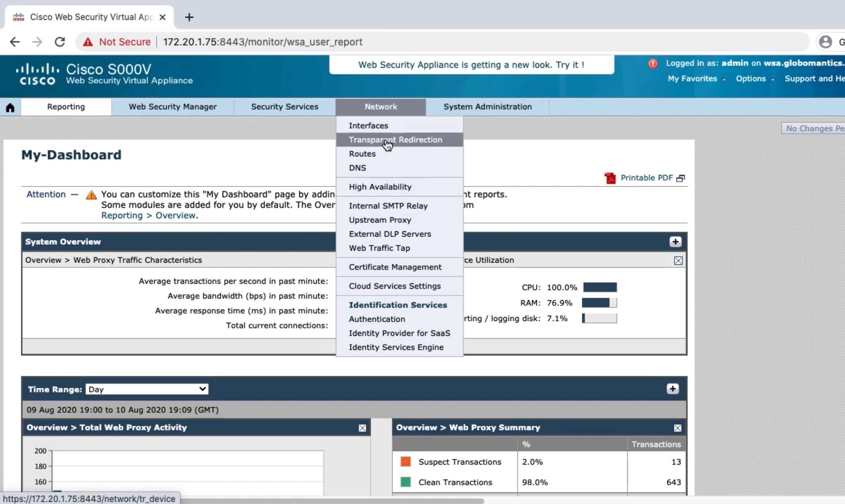Click the Reporting > Overview link
Screen dimensions: 845x504
coord(148,215)
